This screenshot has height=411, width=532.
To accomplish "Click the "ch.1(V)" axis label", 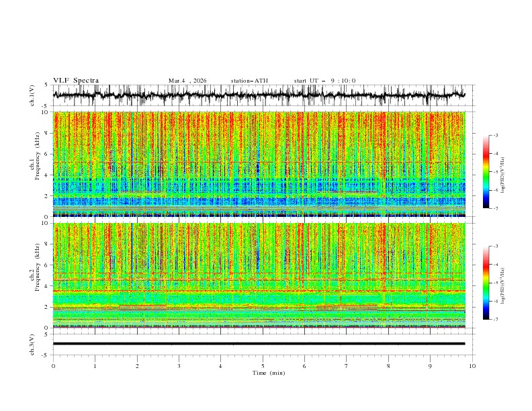I will coord(32,95).
